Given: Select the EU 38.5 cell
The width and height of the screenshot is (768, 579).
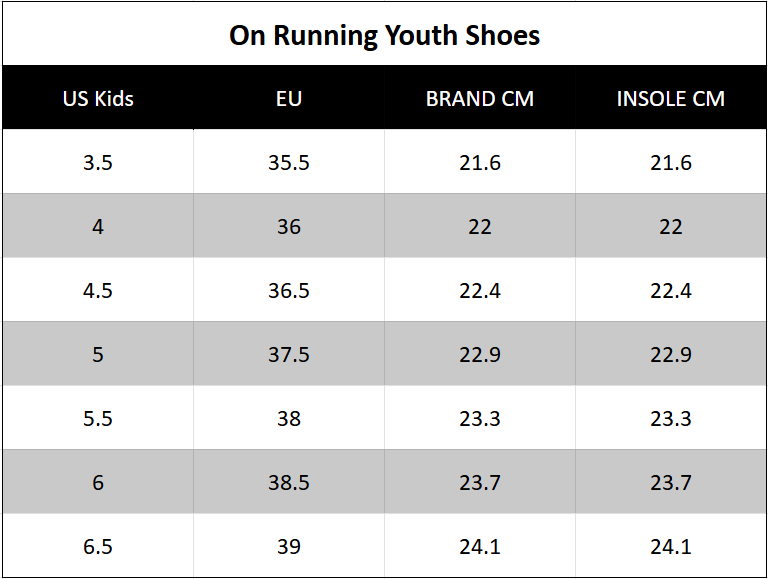Looking at the screenshot, I should (x=289, y=483).
